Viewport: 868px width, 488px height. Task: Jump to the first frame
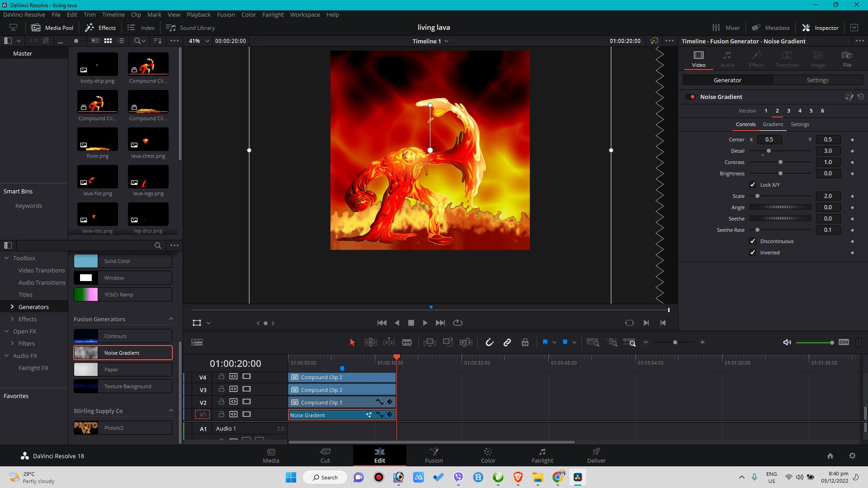382,323
